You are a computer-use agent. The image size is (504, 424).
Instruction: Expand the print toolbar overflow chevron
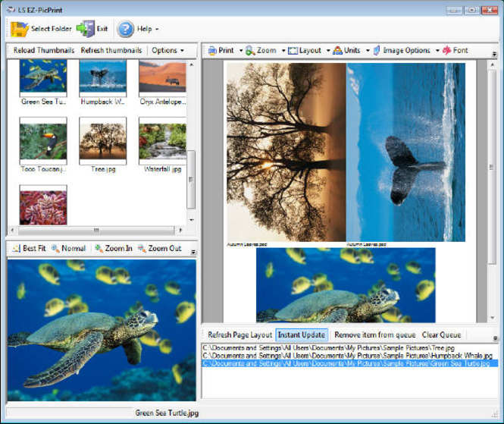tap(495, 54)
